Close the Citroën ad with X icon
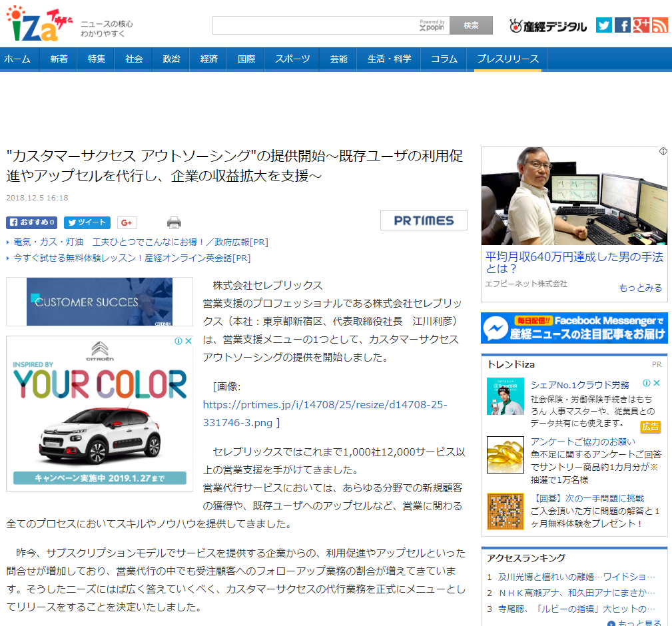 point(188,341)
